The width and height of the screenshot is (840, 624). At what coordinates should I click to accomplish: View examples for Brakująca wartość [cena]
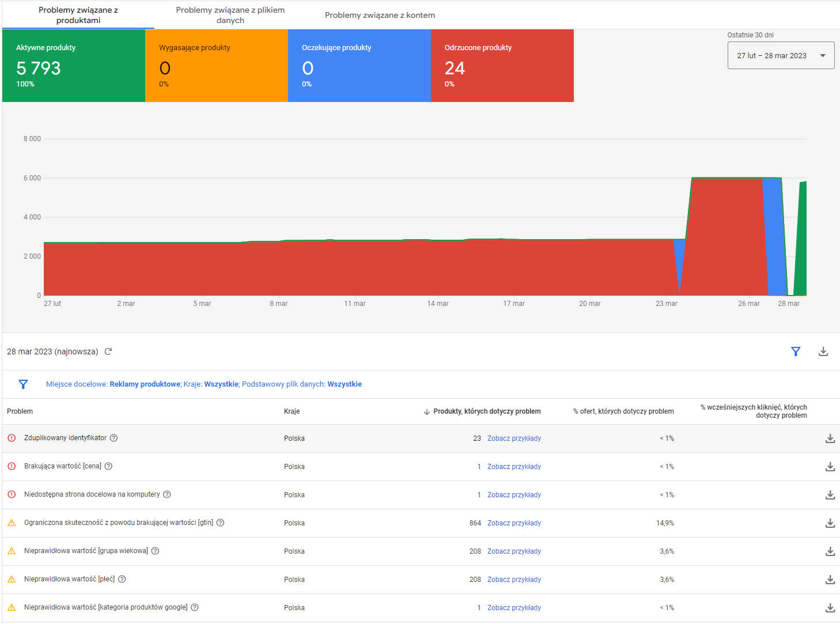click(x=514, y=467)
